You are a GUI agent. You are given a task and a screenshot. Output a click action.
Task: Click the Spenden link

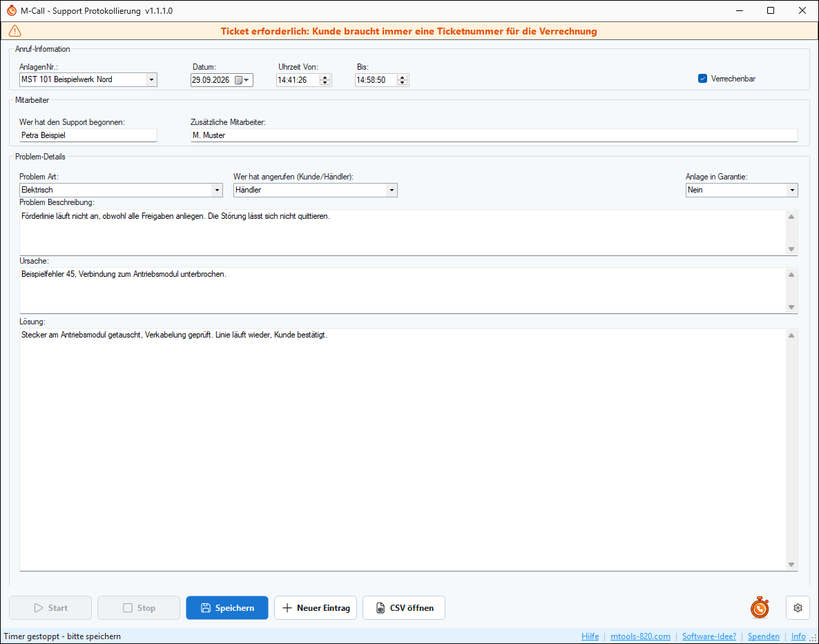coord(764,636)
